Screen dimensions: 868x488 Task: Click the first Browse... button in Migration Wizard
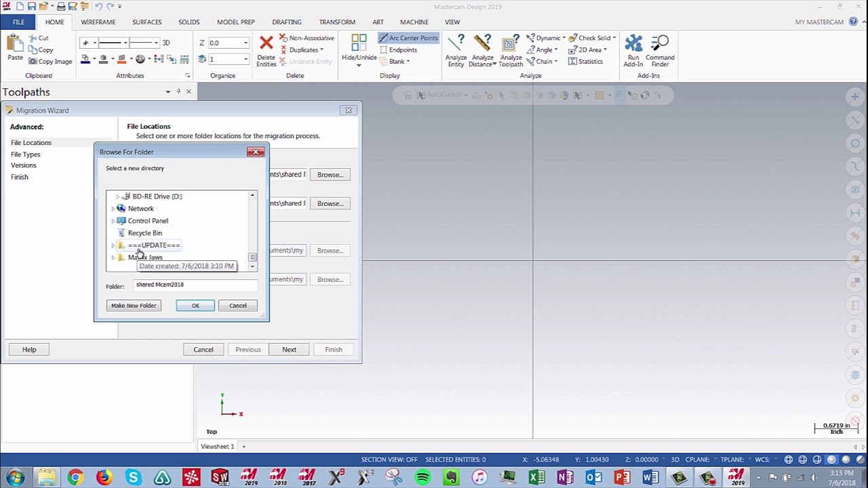pos(330,175)
